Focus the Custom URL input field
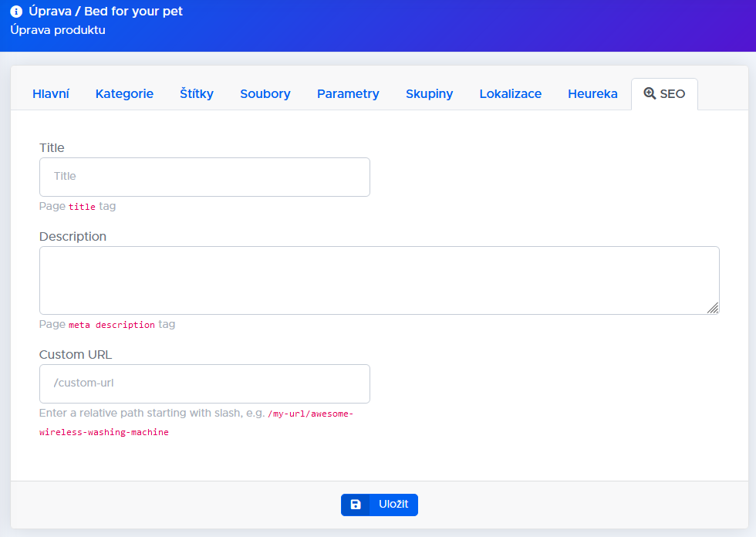 (x=204, y=383)
